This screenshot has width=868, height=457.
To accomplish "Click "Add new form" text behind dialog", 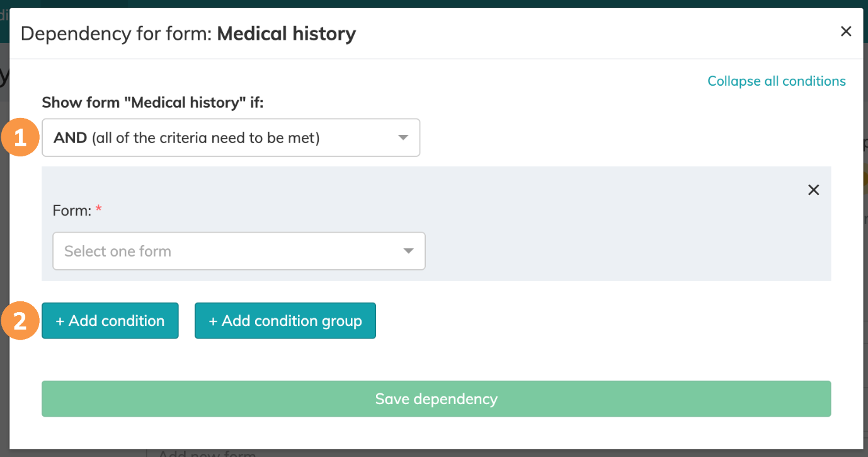I will click(x=207, y=453).
